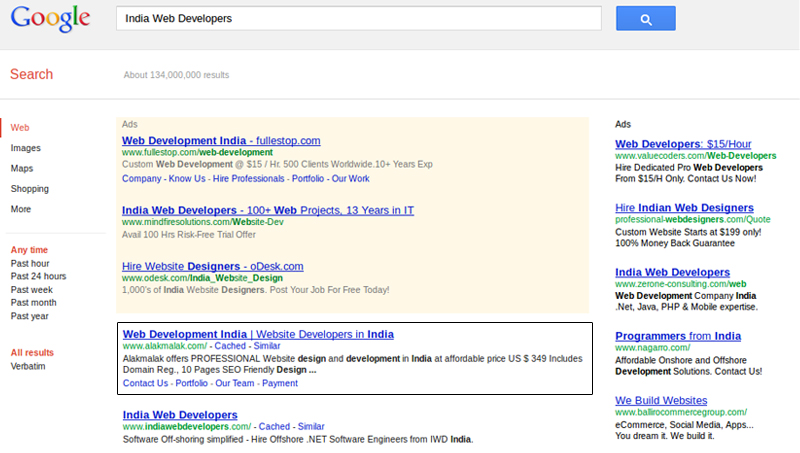Click www.valuecoders.com/Web-Developers URL text
This screenshot has width=800, height=453.
[695, 156]
